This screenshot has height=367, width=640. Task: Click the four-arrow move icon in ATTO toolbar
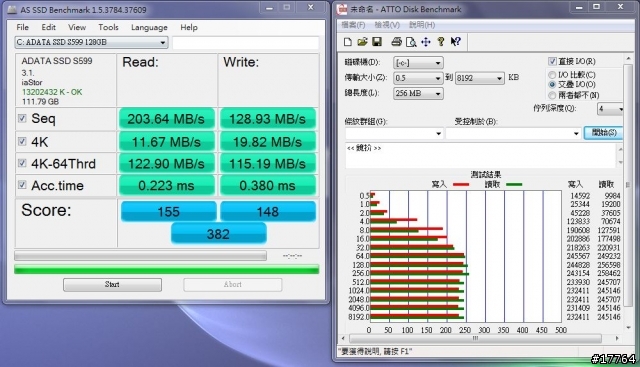[x=426, y=42]
